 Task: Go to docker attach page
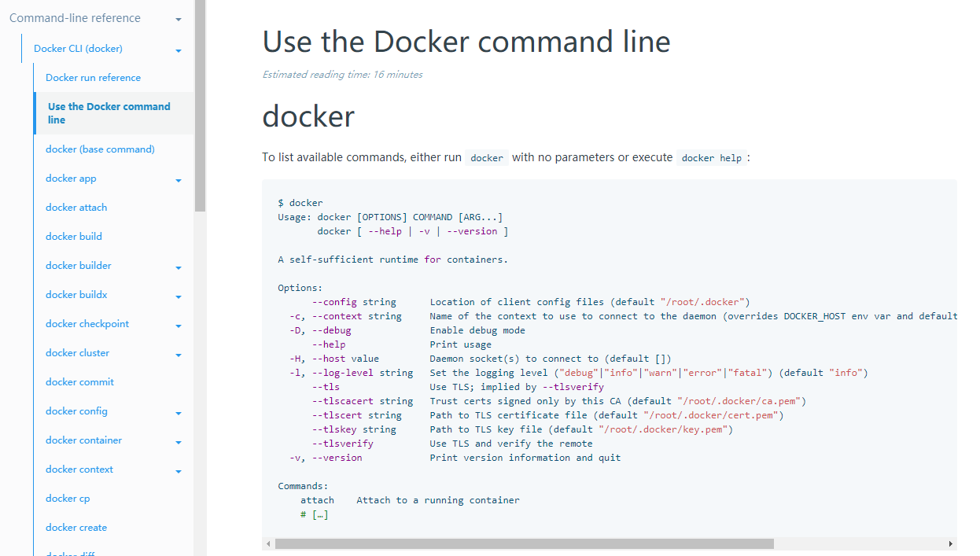[76, 208]
